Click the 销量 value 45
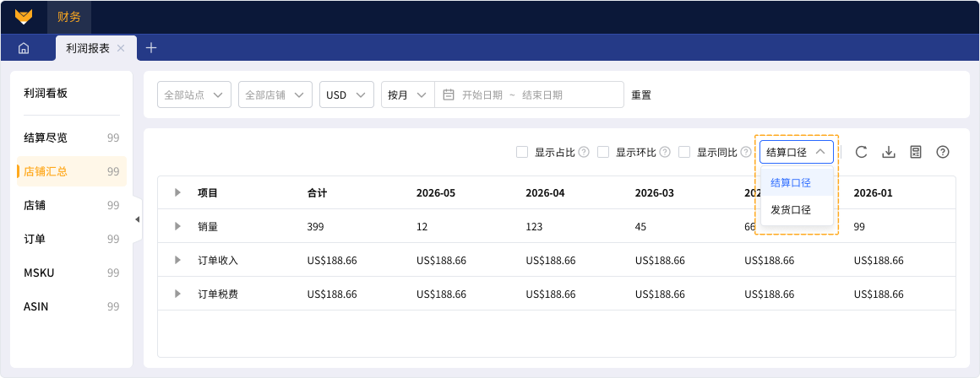980x378 pixels. [x=640, y=226]
